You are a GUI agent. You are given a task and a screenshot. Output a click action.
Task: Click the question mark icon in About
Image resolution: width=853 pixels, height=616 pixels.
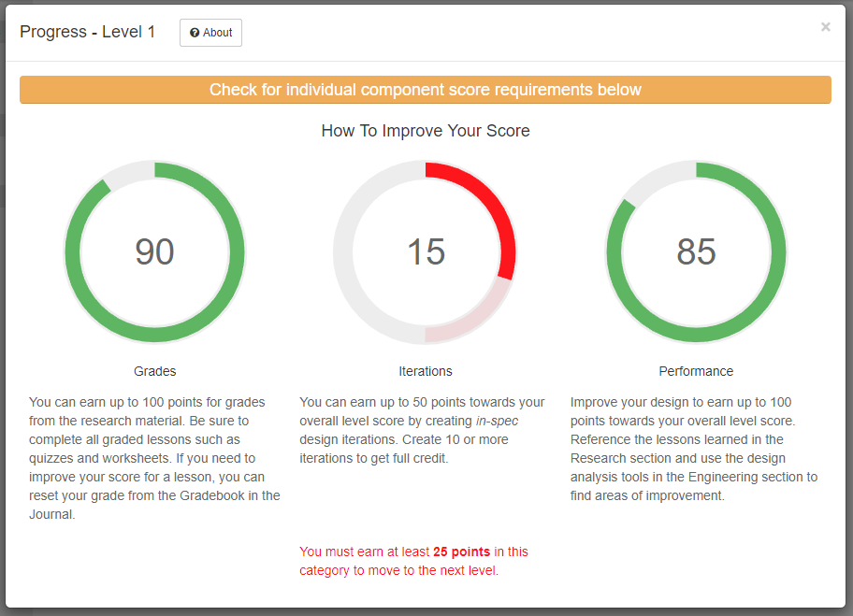pos(195,33)
